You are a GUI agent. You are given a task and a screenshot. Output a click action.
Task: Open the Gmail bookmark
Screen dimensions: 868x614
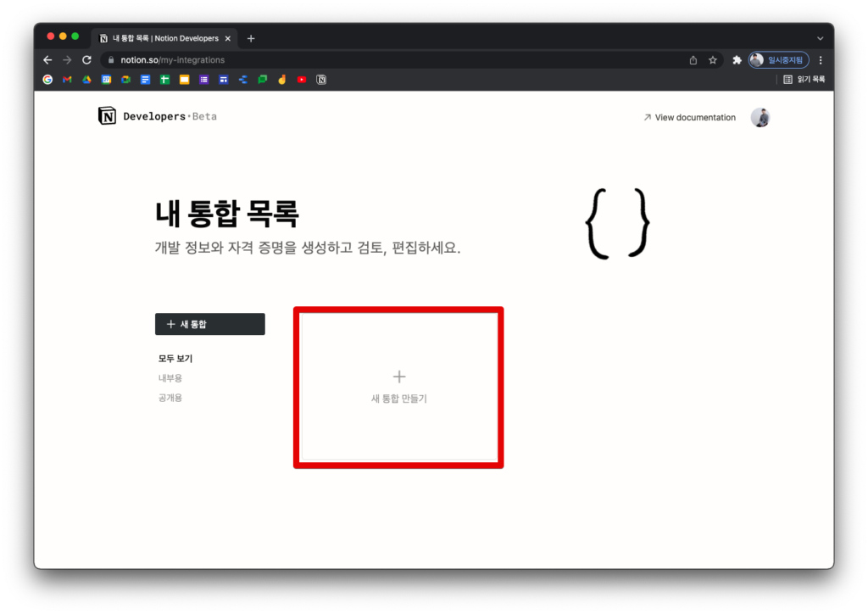pos(67,79)
